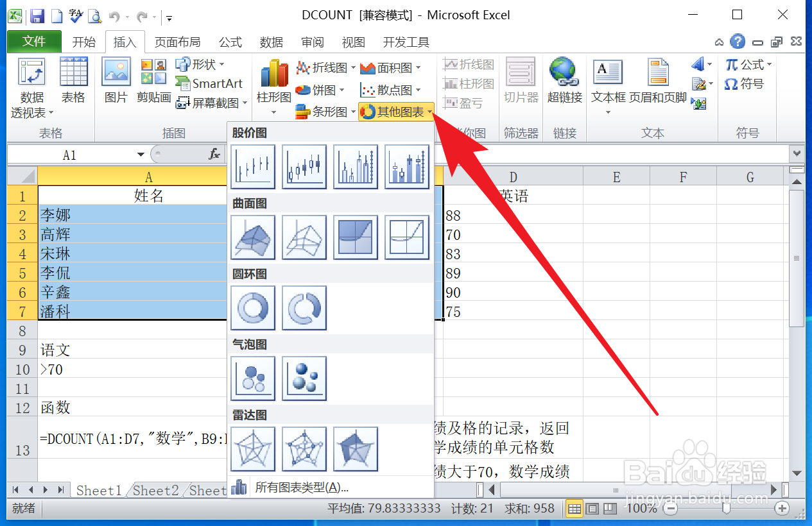Select the wireframe contour chart
The width and height of the screenshot is (812, 526).
407,237
